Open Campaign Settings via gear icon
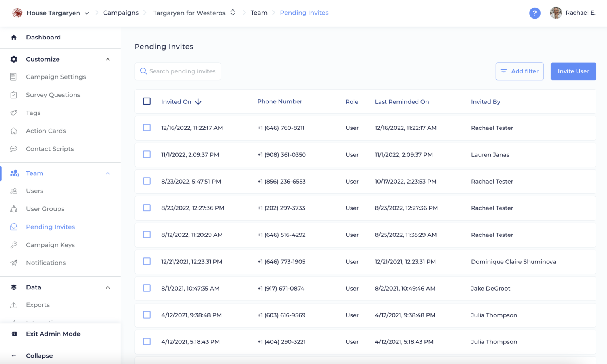The width and height of the screenshot is (607, 364). pos(14,59)
